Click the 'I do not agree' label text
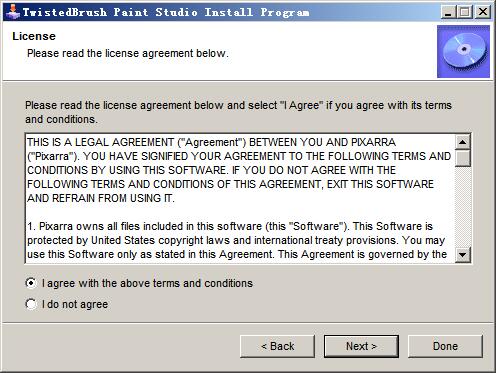496x373 pixels. [x=75, y=304]
